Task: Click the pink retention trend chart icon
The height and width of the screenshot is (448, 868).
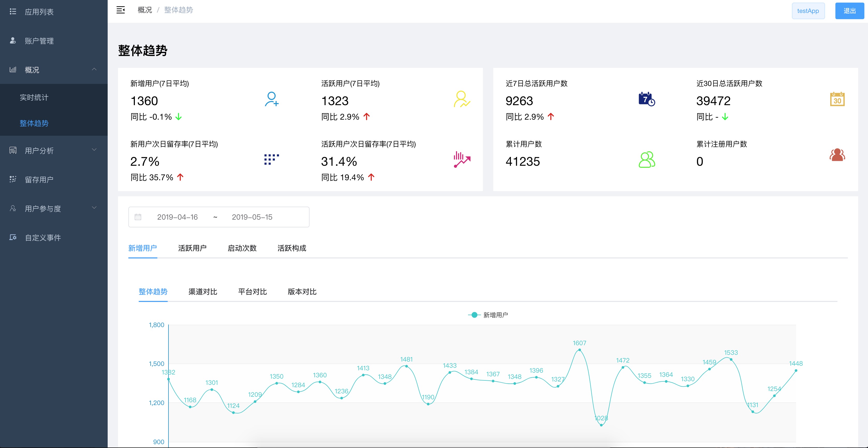Action: [462, 160]
